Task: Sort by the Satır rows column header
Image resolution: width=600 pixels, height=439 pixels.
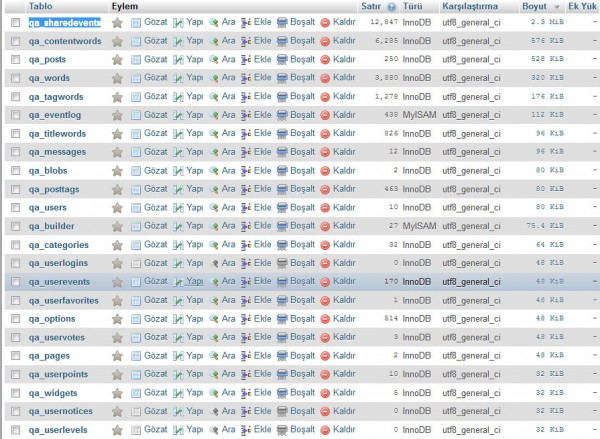Action: point(371,6)
